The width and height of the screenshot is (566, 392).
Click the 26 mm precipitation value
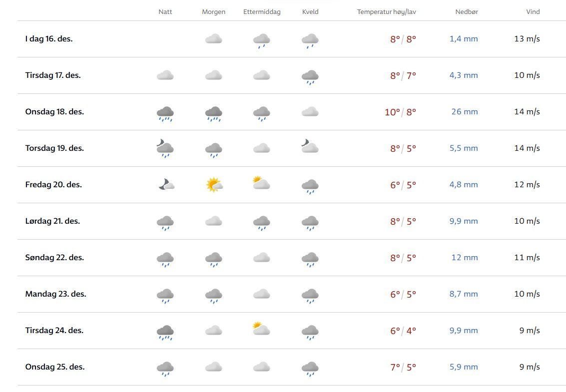coord(465,112)
